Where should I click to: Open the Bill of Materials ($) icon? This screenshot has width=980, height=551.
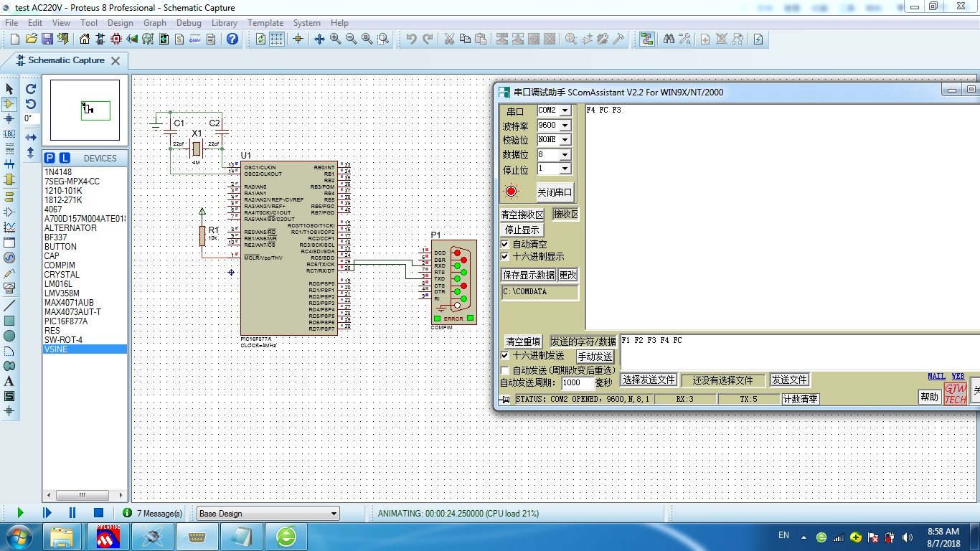[x=180, y=39]
